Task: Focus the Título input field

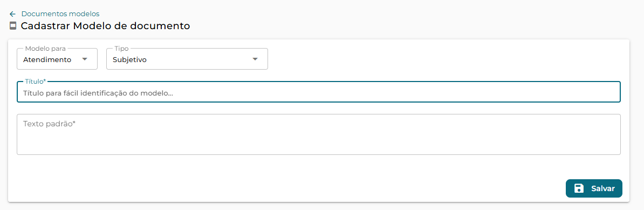Action: coord(319,92)
